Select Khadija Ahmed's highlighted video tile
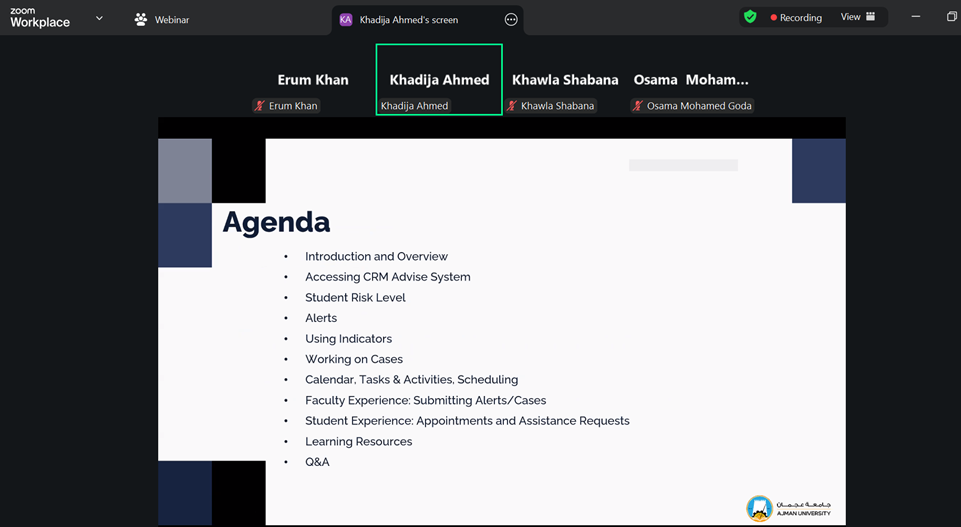Screen dimensions: 961x527 pyautogui.click(x=439, y=80)
